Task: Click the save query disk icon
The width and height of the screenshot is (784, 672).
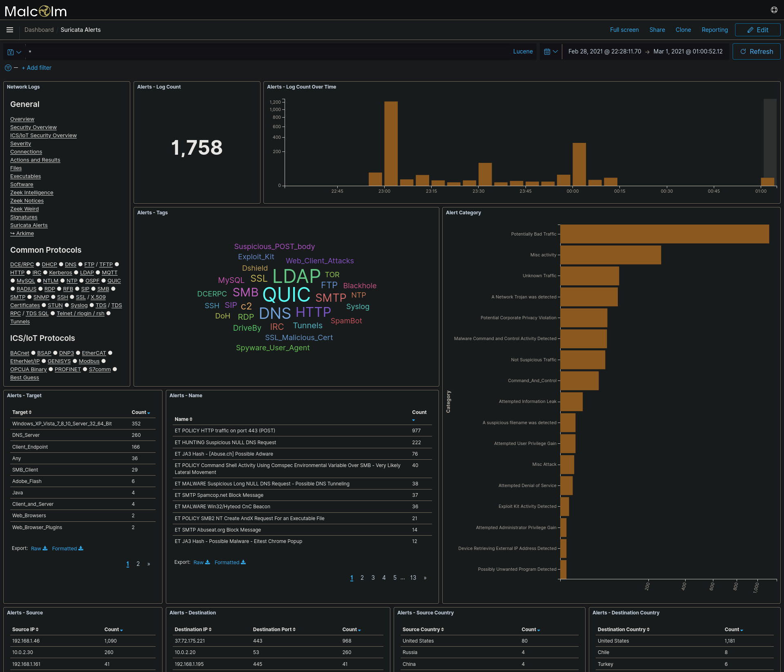Action: [10, 51]
